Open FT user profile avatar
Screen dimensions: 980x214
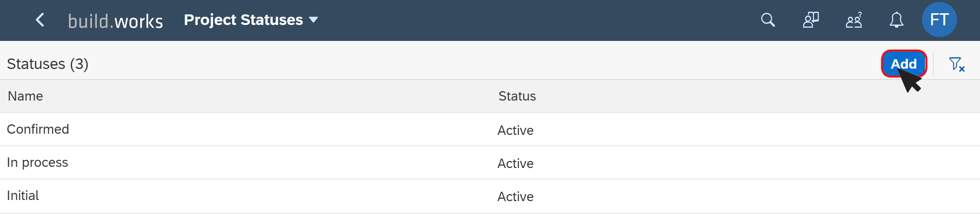[939, 19]
